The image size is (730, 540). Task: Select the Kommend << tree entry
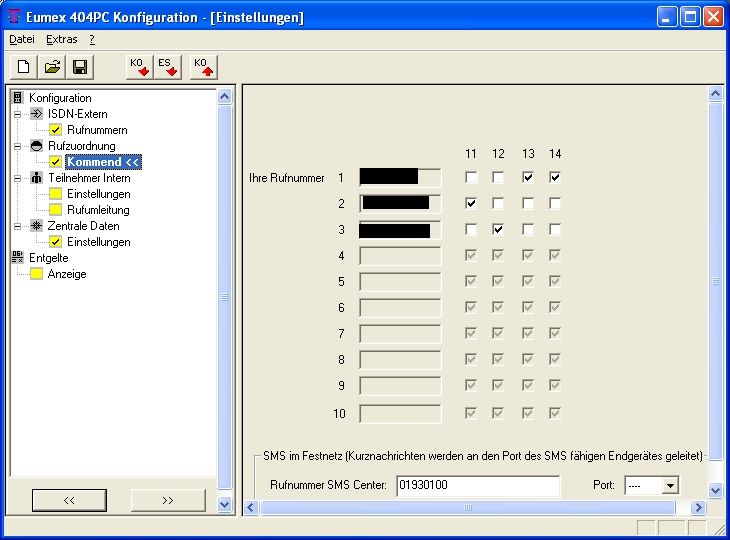(x=103, y=162)
